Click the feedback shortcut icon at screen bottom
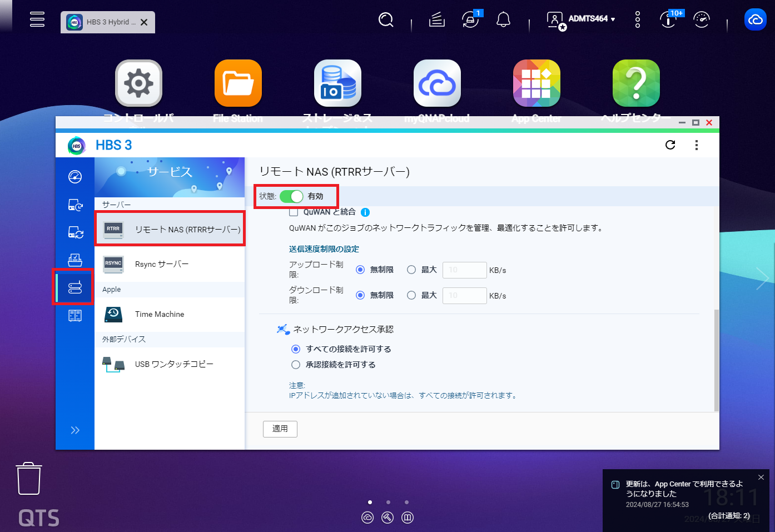This screenshot has width=775, height=532. (408, 518)
